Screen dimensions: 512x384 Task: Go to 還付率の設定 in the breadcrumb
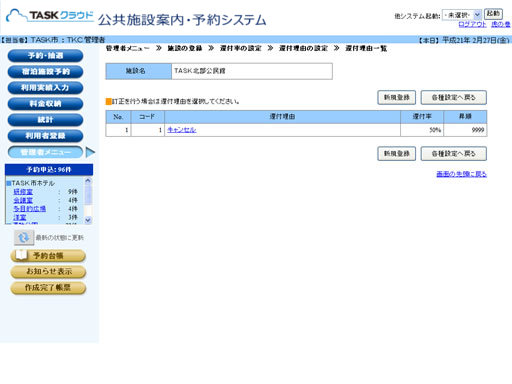click(241, 48)
